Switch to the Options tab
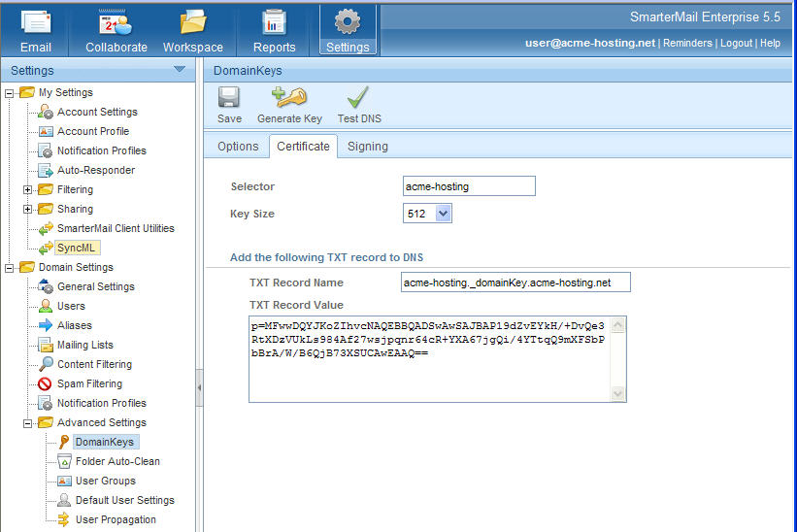The height and width of the screenshot is (532, 797). pyautogui.click(x=238, y=147)
